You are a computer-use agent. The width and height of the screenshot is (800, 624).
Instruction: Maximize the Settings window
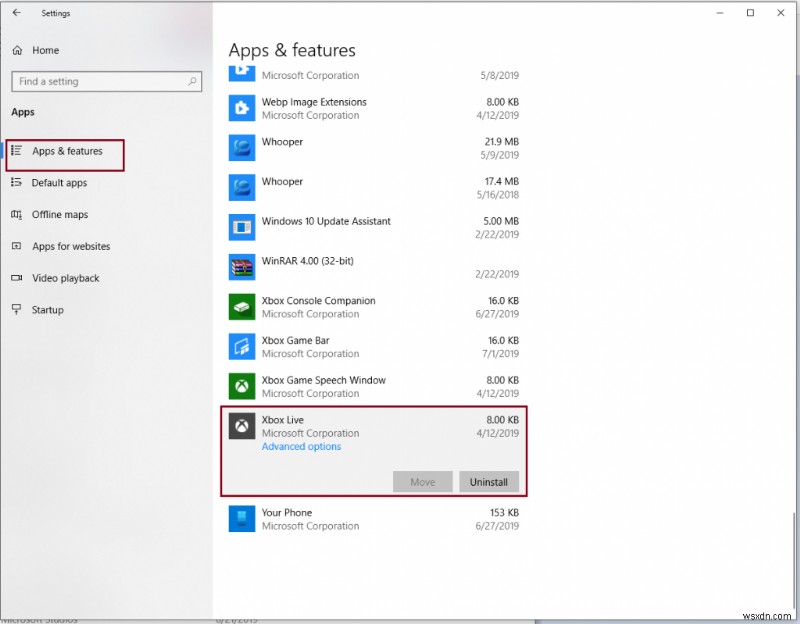[x=750, y=13]
